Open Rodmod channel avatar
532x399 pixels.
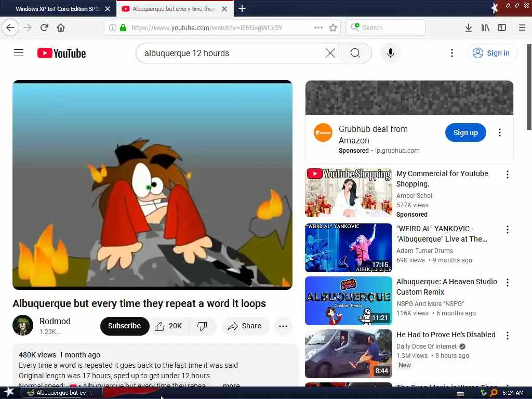23,325
